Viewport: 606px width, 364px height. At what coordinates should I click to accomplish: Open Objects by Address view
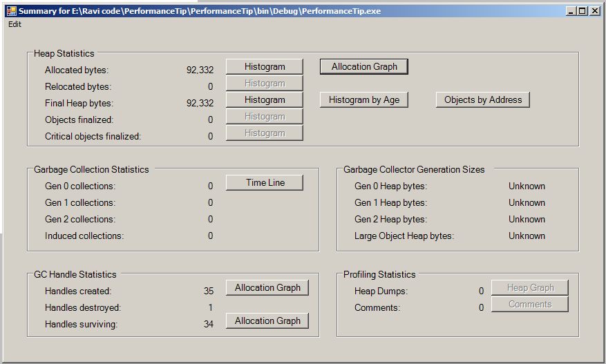(x=483, y=99)
